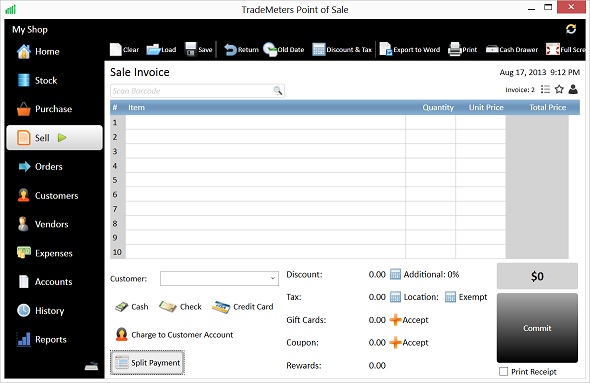This screenshot has width=590, height=383.
Task: Click the Exempt calculator icon
Action: tap(450, 297)
